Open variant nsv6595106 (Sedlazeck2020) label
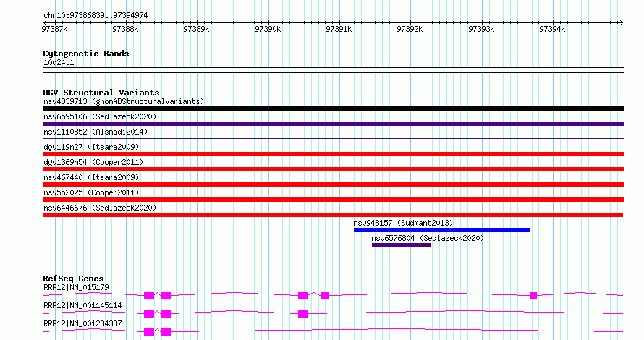 point(100,116)
